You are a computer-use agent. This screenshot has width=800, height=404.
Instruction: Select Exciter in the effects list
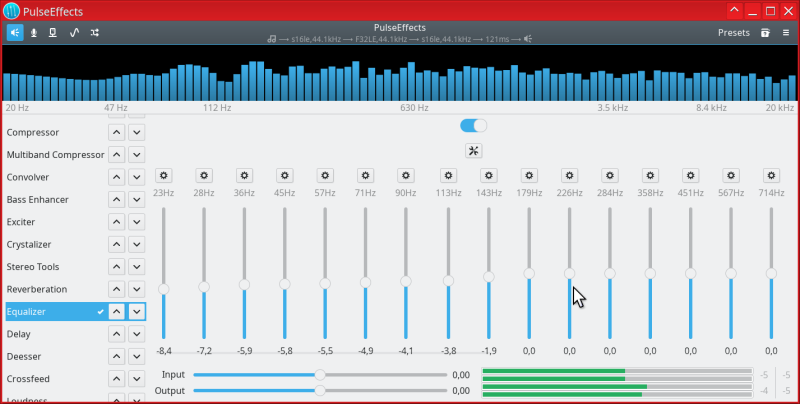pos(21,222)
